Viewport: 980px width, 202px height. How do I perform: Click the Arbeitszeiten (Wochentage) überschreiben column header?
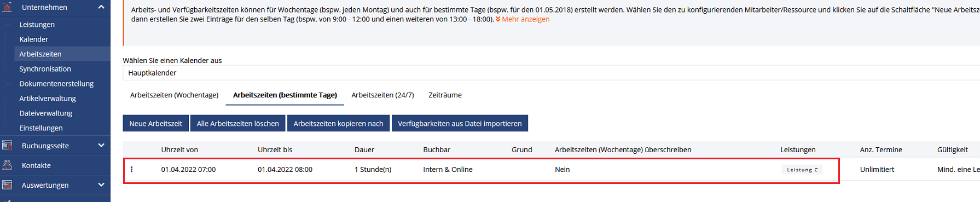(623, 149)
